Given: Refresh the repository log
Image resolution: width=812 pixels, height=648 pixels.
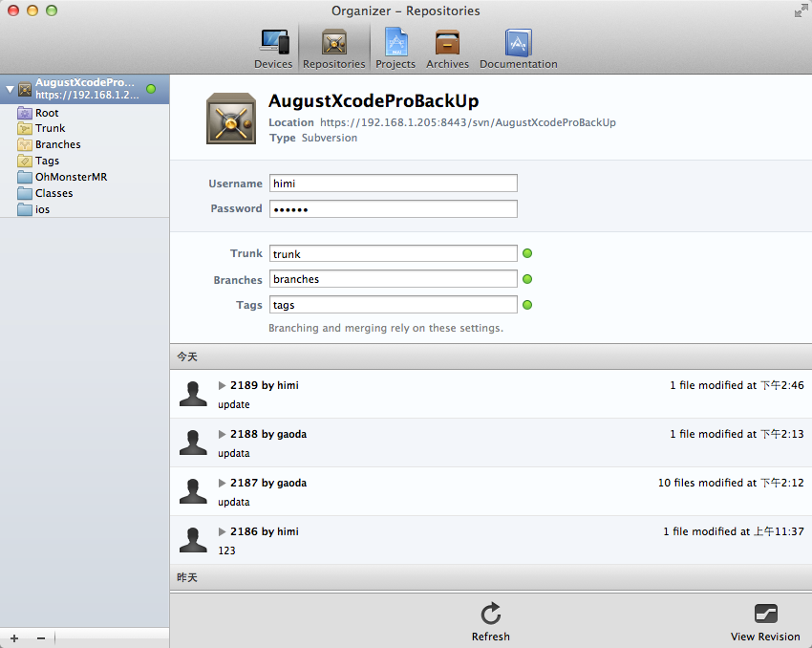Looking at the screenshot, I should [490, 621].
